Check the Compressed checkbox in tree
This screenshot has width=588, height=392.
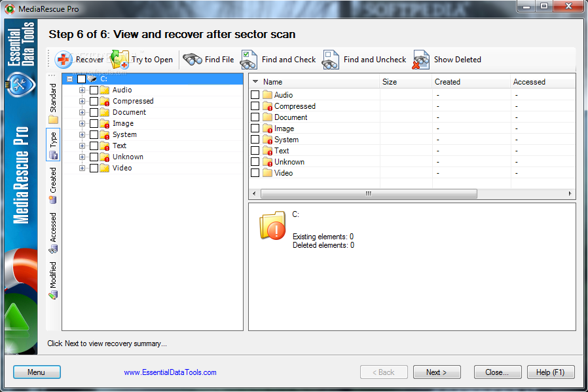point(94,102)
